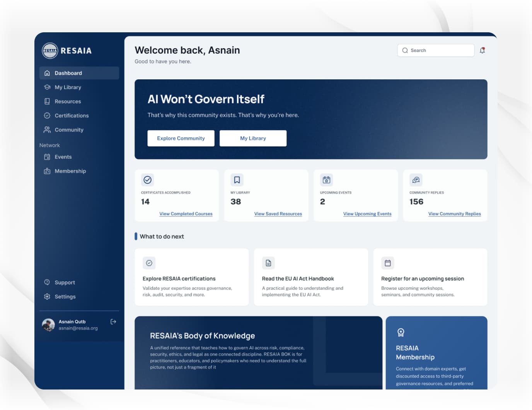Image resolution: width=532 pixels, height=410 pixels.
Task: Click into the Search field
Action: tap(436, 51)
